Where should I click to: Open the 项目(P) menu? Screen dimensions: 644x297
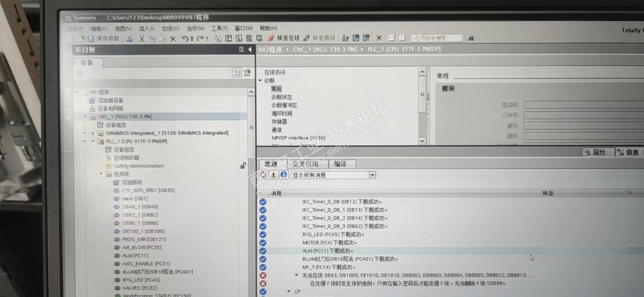(x=75, y=29)
